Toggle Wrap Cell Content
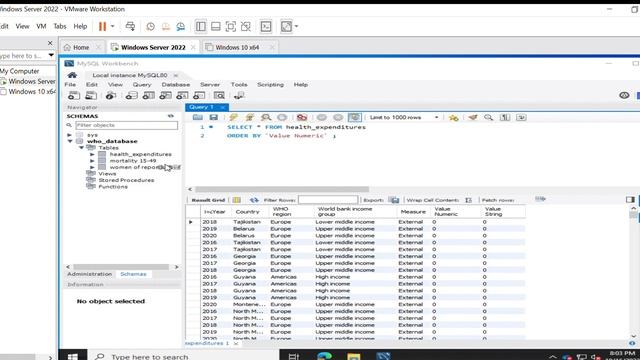This screenshot has width=640, height=360. (469, 200)
